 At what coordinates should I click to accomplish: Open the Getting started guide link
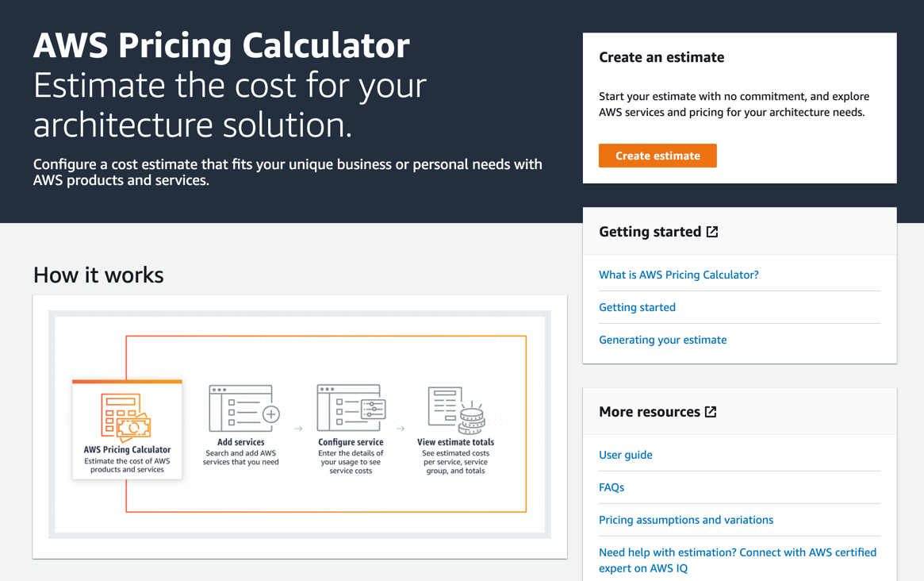[x=637, y=307]
